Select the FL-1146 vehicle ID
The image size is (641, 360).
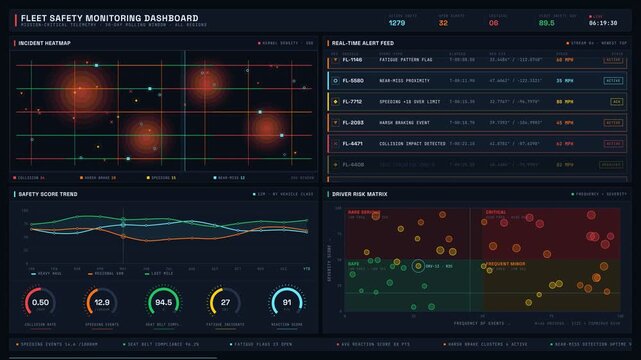click(352, 60)
